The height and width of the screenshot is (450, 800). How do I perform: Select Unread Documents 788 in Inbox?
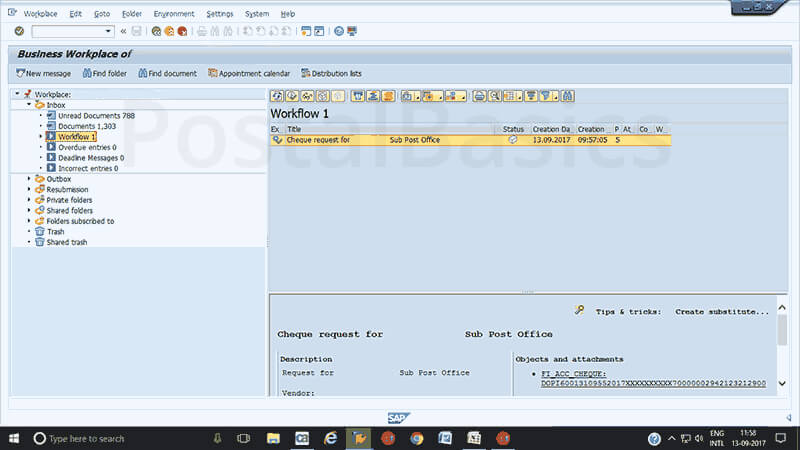click(x=96, y=116)
